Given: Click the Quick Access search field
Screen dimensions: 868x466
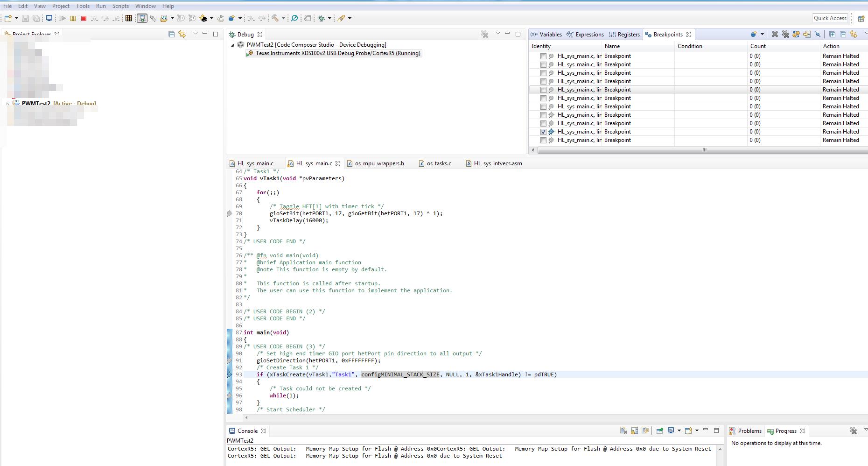Looking at the screenshot, I should (830, 18).
